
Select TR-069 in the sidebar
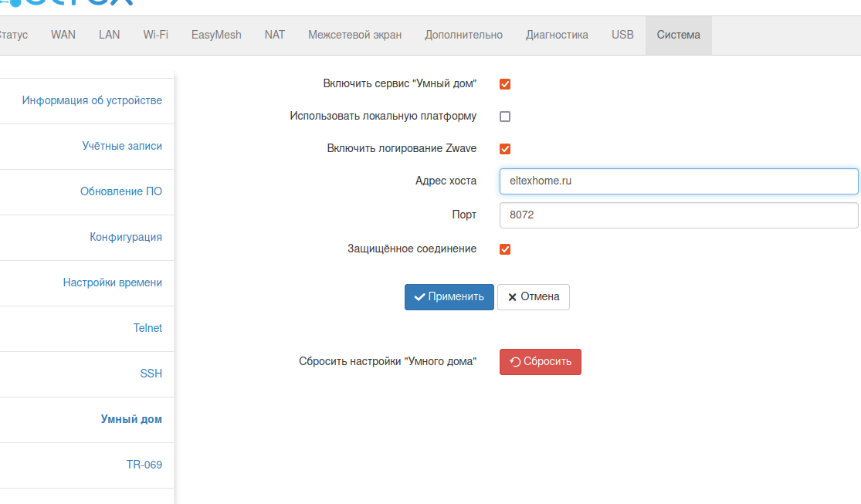tap(144, 465)
